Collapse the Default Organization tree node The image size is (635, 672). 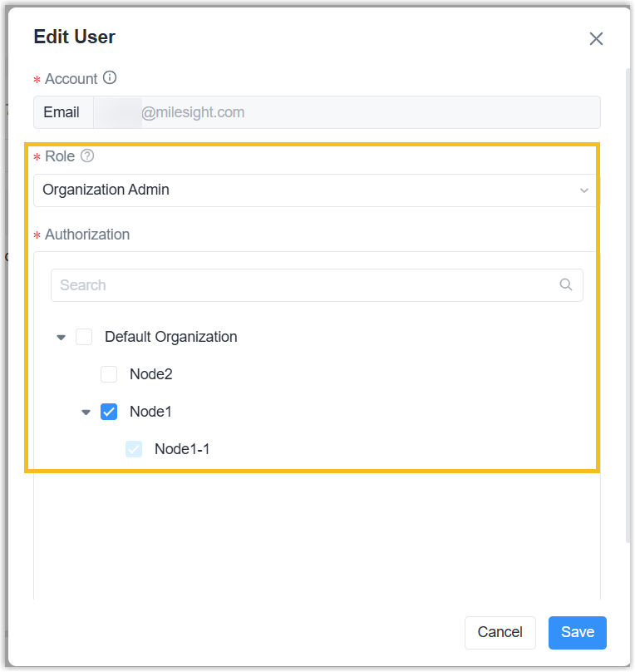61,338
